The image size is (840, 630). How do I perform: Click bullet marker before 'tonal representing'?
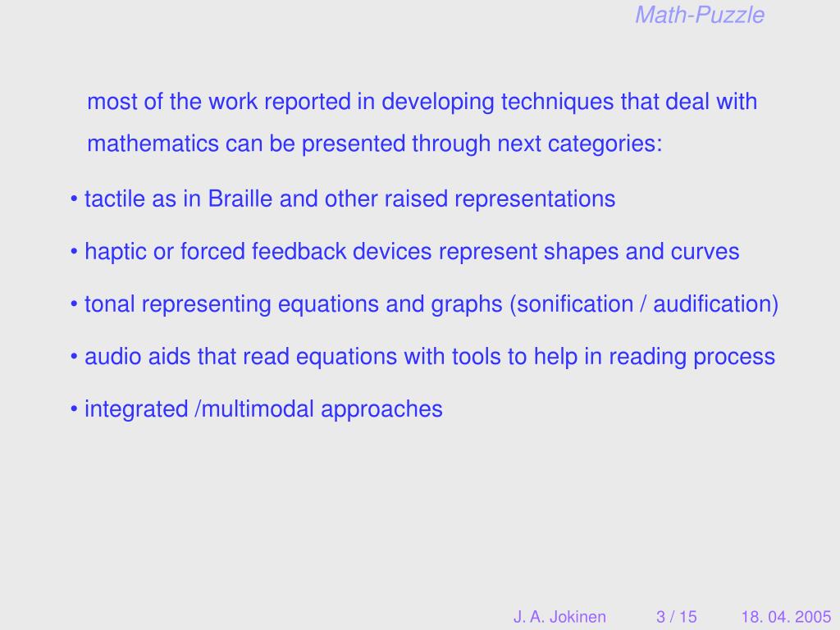[x=74, y=304]
